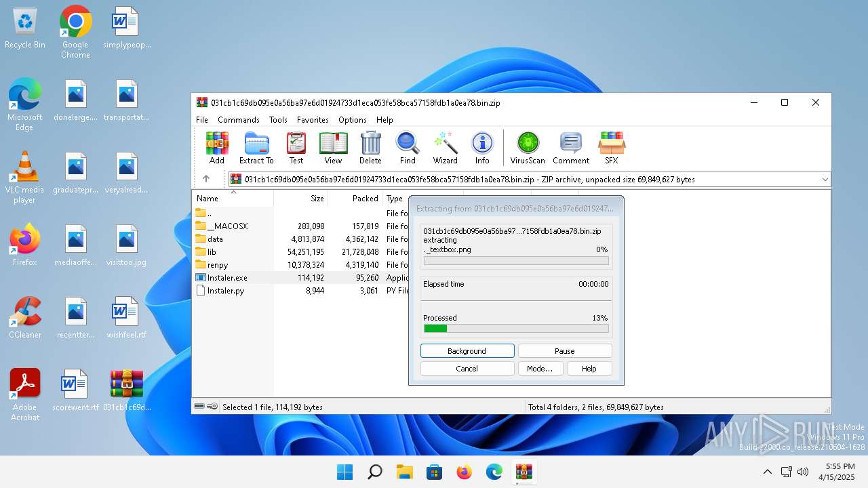Open Microsoft Store from the taskbar
This screenshot has height=488, width=868.
434,472
